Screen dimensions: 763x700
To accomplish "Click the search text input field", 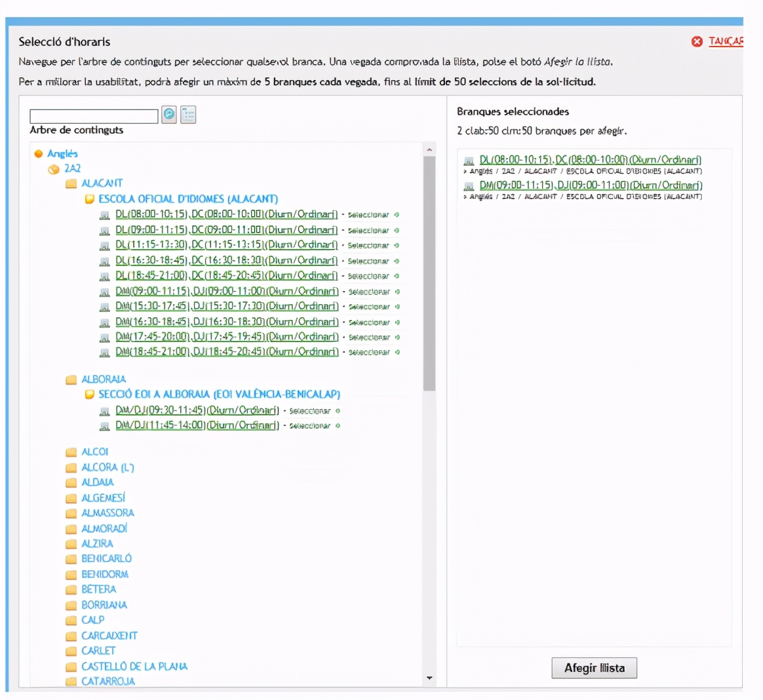I will [94, 116].
